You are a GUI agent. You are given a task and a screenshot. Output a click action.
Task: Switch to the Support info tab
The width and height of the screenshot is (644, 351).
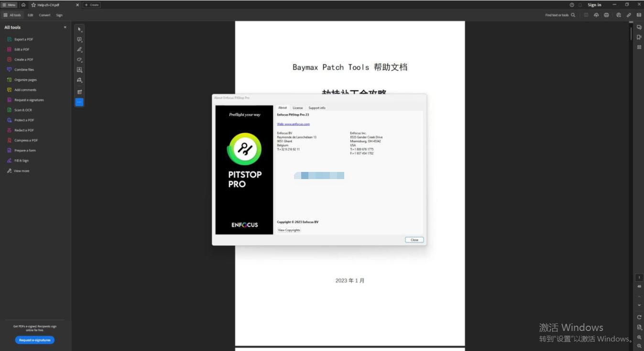317,108
